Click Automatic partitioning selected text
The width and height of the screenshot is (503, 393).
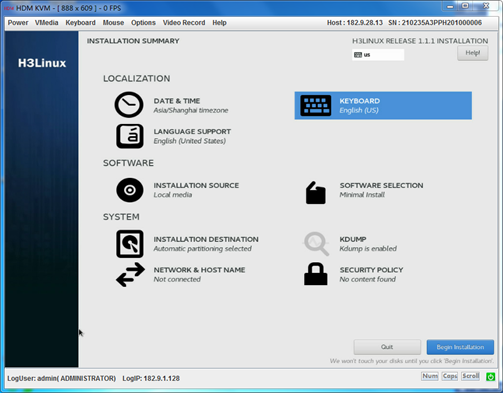202,249
